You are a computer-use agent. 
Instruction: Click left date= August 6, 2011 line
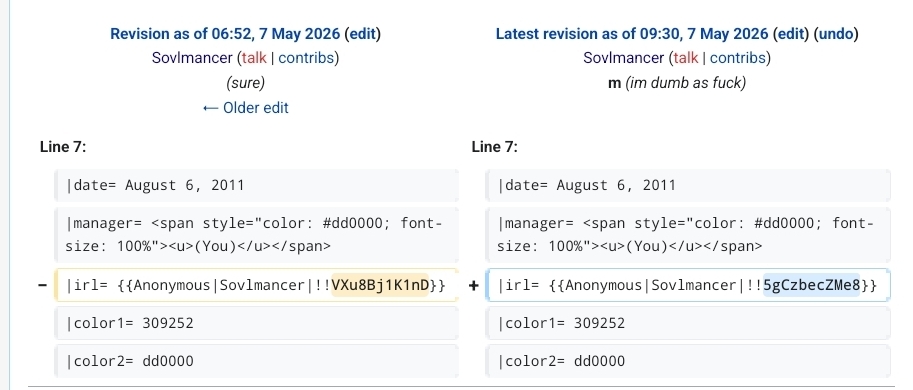256,186
